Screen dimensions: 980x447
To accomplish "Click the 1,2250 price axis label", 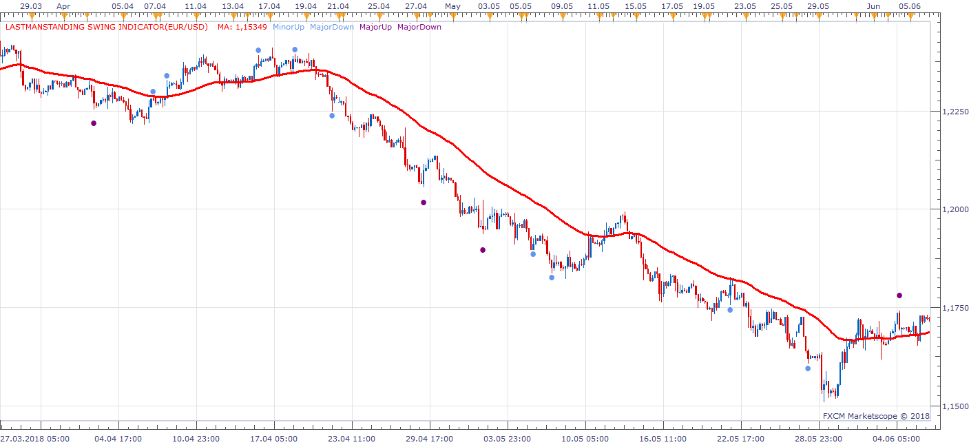I will (955, 112).
